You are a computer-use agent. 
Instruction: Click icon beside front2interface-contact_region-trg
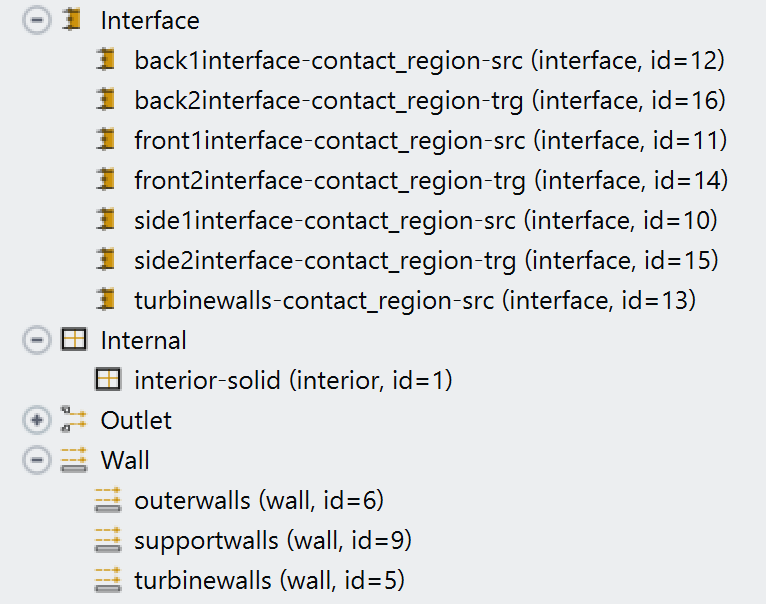point(106,180)
